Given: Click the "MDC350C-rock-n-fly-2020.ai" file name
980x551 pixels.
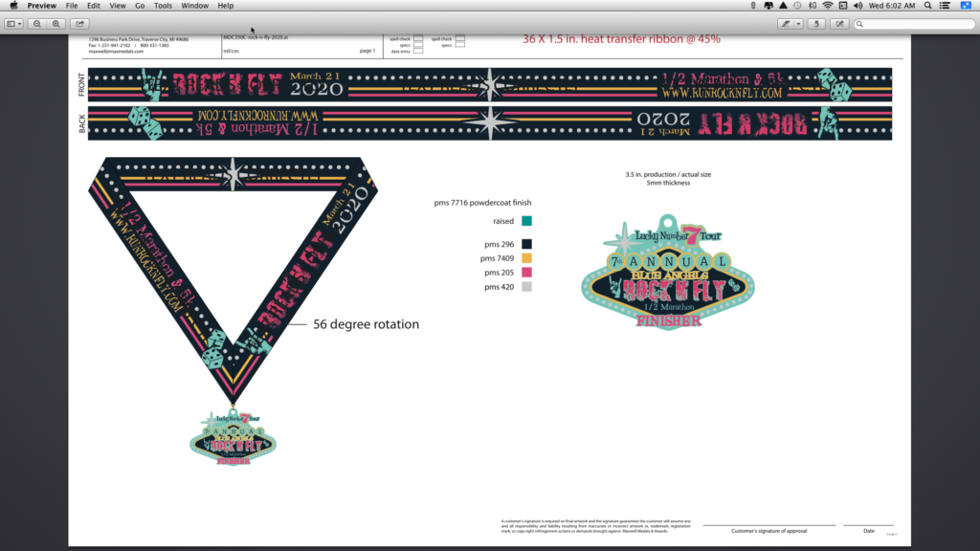Looking at the screenshot, I should coord(256,37).
